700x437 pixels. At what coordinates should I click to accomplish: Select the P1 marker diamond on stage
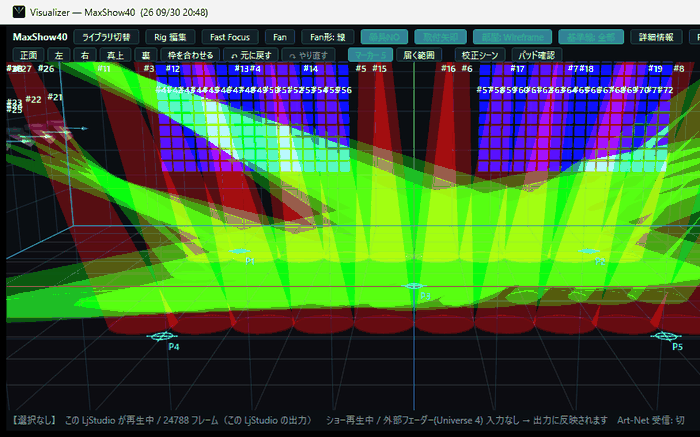[239, 251]
